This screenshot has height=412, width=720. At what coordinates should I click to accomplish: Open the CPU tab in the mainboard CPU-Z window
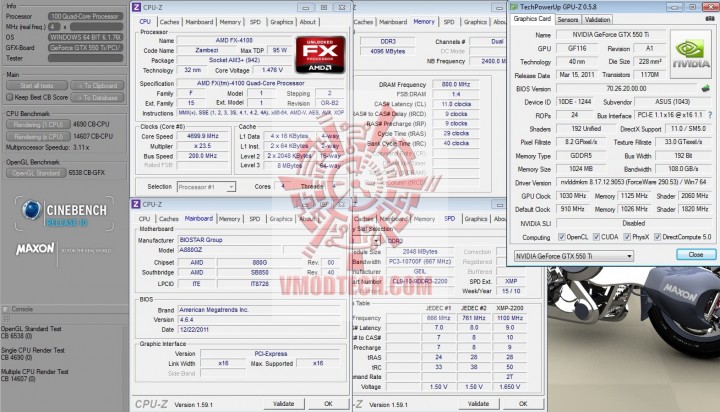tap(145, 219)
